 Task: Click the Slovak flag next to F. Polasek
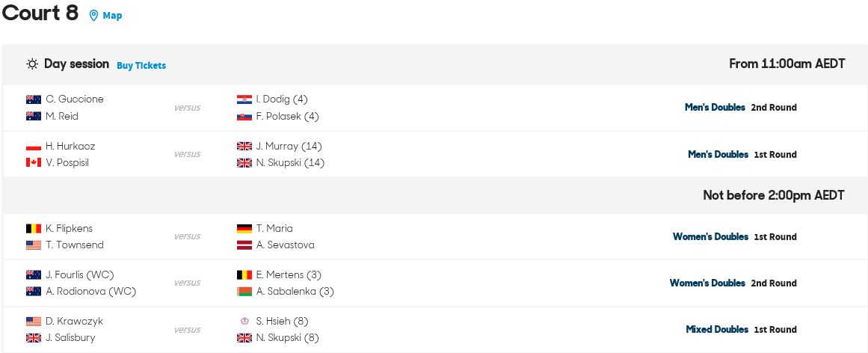[244, 117]
